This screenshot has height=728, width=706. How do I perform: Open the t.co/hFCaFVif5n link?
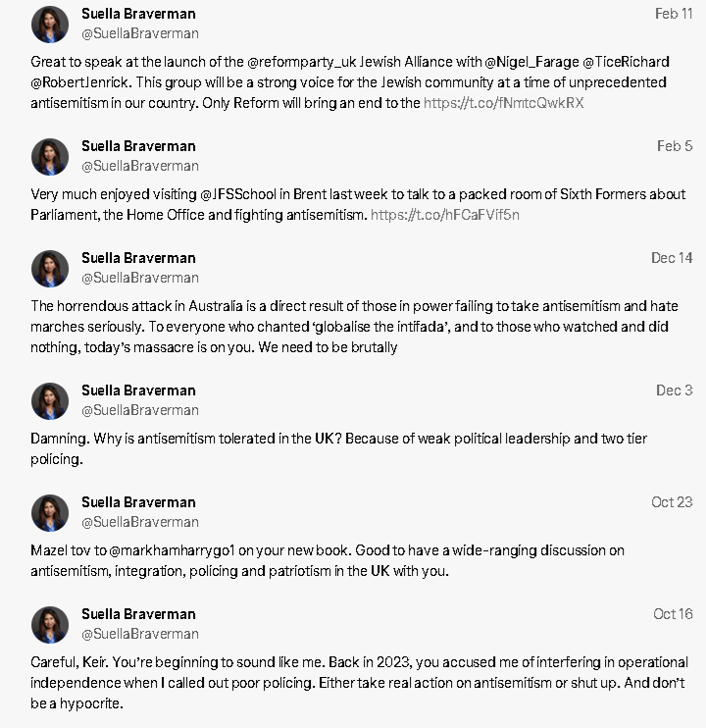click(445, 215)
